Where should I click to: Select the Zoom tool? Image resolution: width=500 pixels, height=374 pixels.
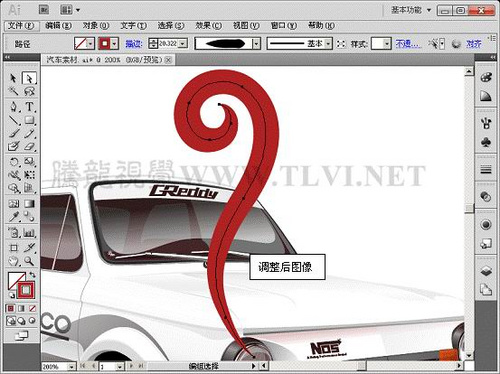tap(29, 261)
